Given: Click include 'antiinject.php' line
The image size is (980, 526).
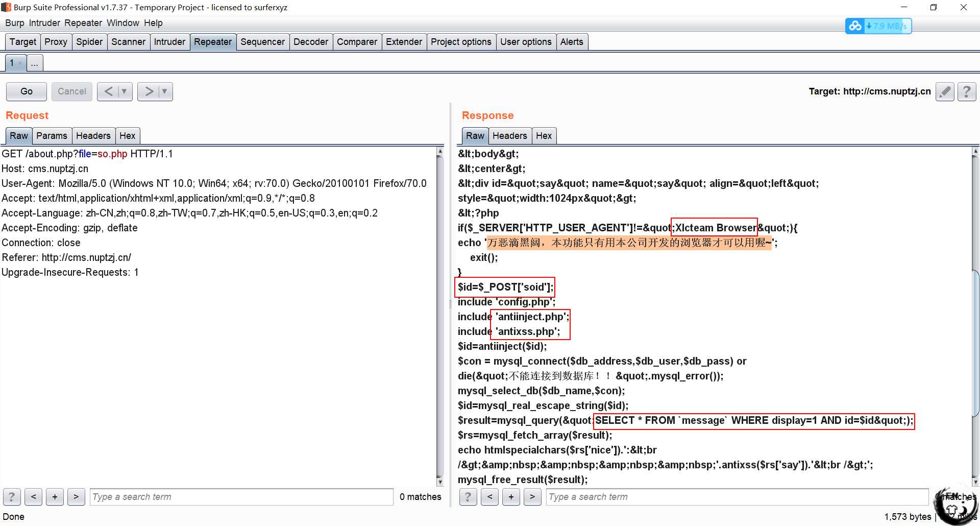Looking at the screenshot, I should (x=513, y=317).
